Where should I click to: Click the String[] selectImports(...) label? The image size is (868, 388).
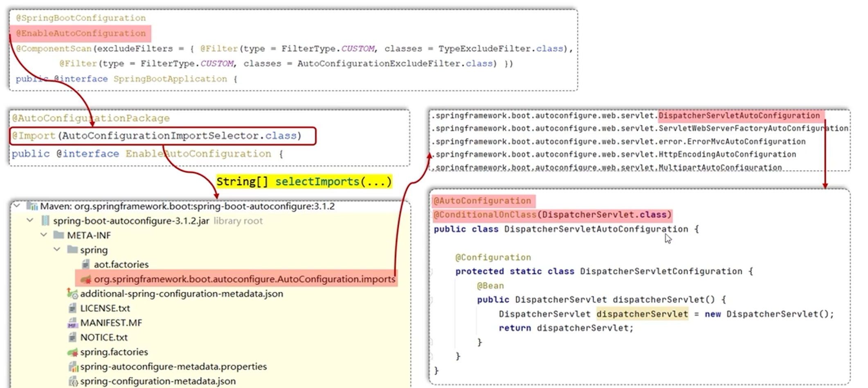304,182
